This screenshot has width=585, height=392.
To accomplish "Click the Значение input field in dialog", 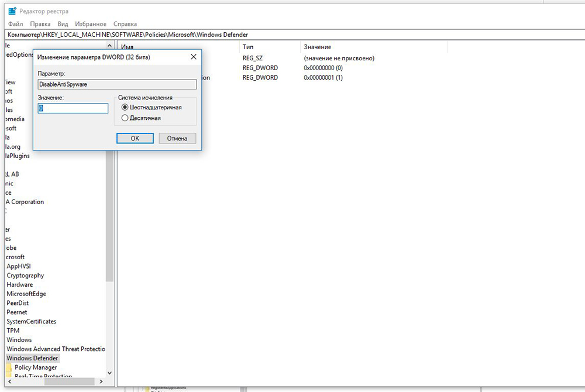I will click(x=73, y=108).
